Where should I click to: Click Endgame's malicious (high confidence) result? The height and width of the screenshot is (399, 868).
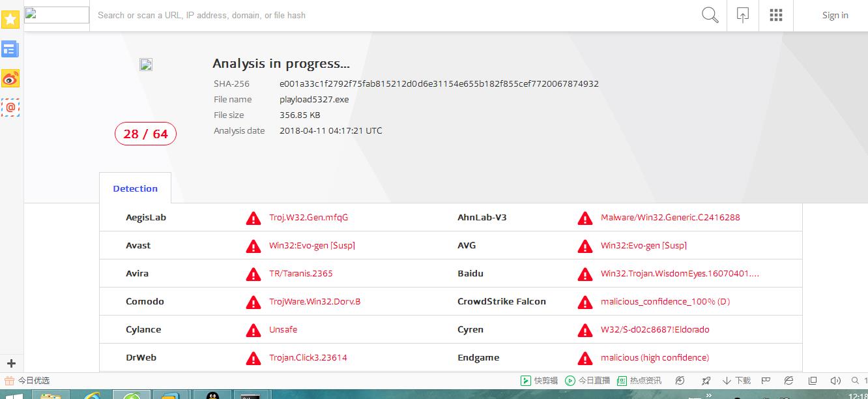point(655,357)
